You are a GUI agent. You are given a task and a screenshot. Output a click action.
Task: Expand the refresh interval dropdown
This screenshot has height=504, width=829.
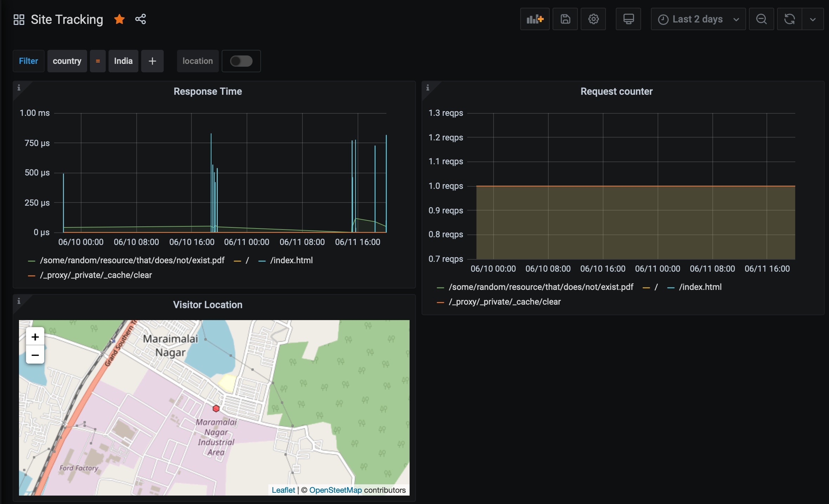pos(812,19)
